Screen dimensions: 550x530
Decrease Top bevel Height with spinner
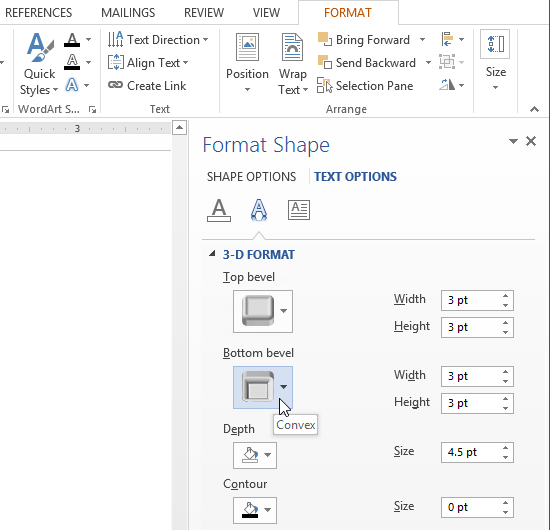[505, 332]
